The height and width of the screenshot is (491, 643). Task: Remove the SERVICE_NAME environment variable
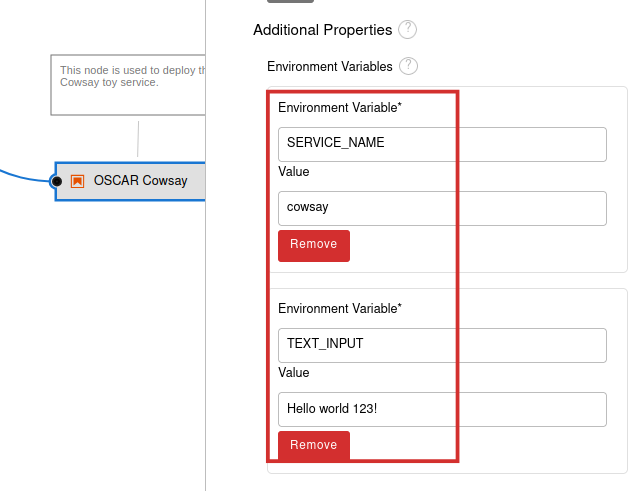(x=314, y=245)
